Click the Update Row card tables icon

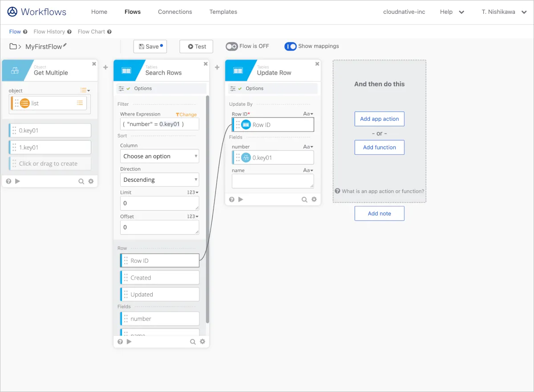238,70
